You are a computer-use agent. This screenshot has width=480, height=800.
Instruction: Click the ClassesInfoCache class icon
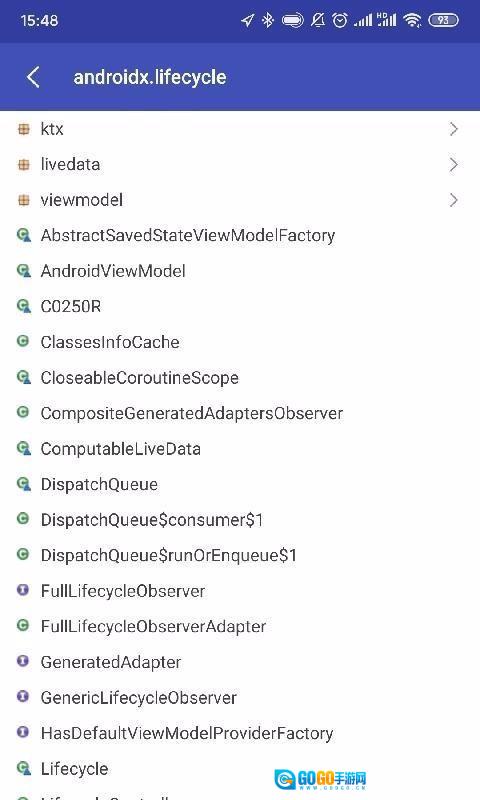pyautogui.click(x=23, y=341)
